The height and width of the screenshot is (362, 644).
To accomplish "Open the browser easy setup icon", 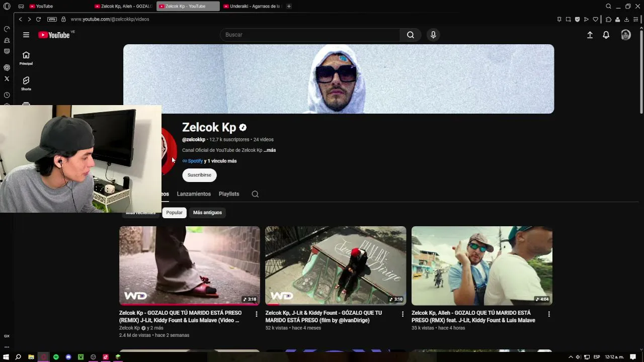I will (635, 19).
